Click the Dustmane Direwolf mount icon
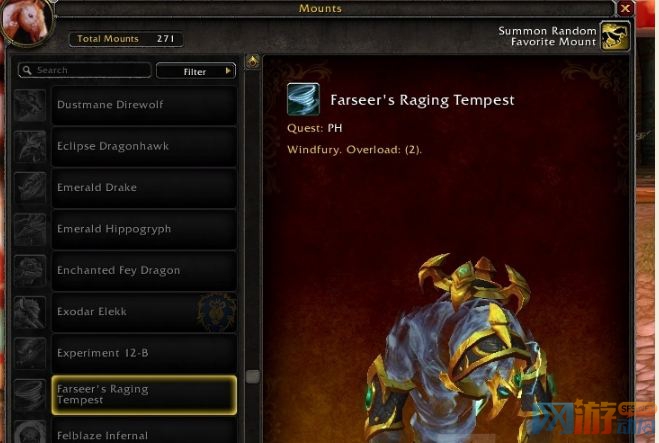 29,105
